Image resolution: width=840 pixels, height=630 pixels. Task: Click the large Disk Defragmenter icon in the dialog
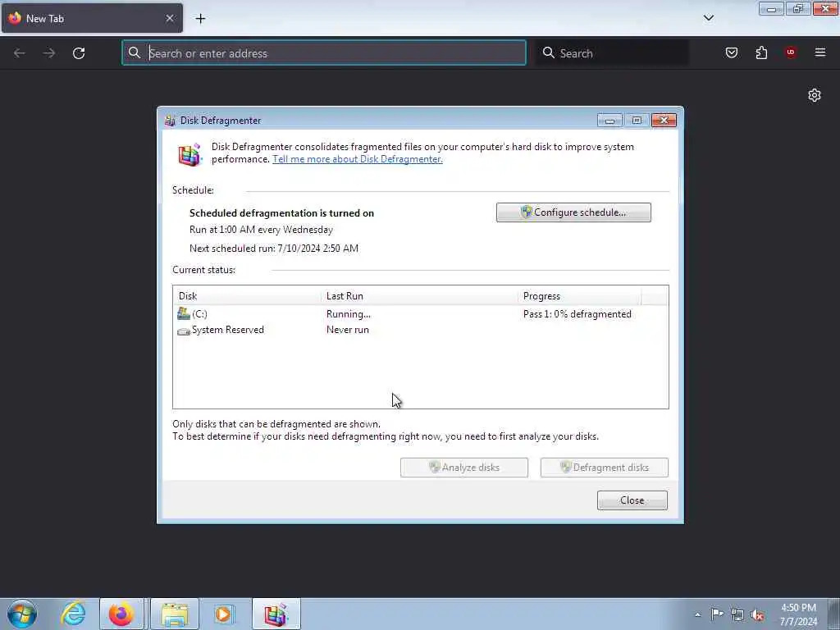click(189, 154)
